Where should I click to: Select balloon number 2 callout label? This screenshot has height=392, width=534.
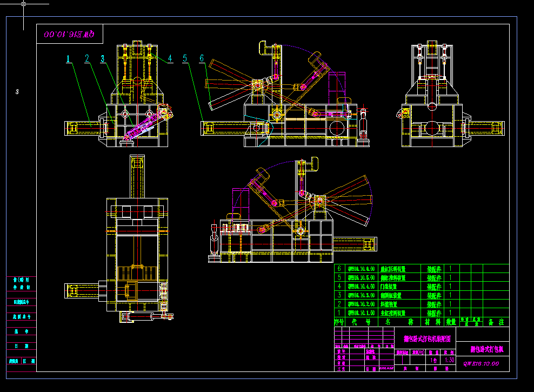coord(87,58)
